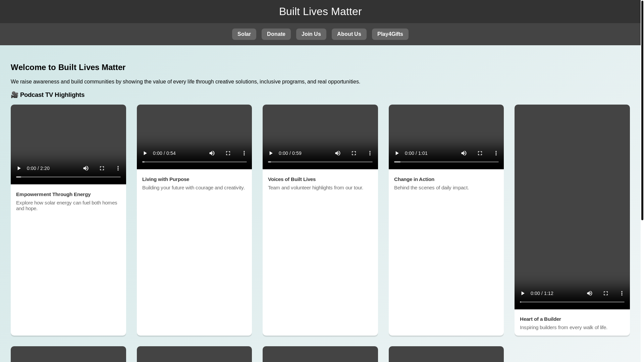Click the Change in Action progress bar
Screen dimensions: 644x362
click(x=446, y=162)
